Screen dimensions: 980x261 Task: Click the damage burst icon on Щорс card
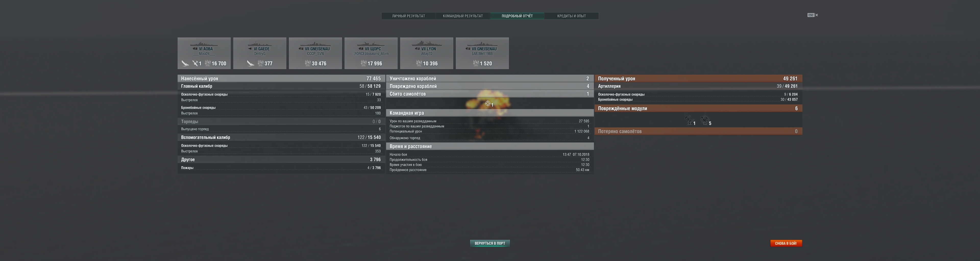[x=363, y=63]
